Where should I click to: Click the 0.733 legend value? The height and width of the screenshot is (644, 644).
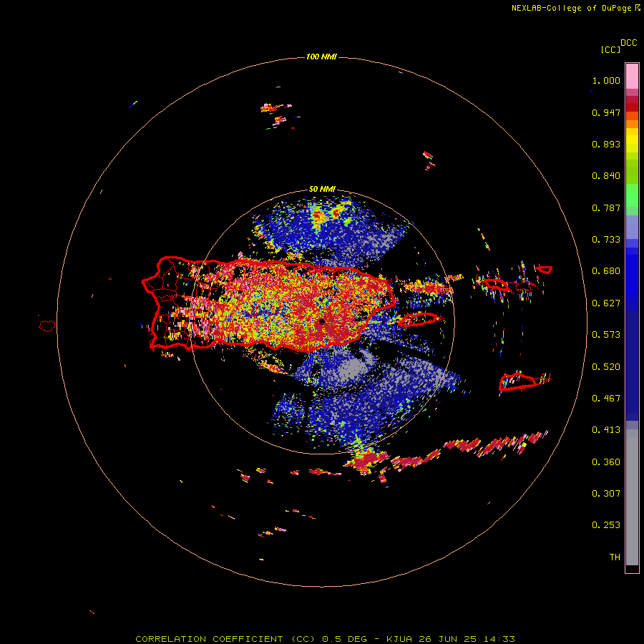(606, 240)
